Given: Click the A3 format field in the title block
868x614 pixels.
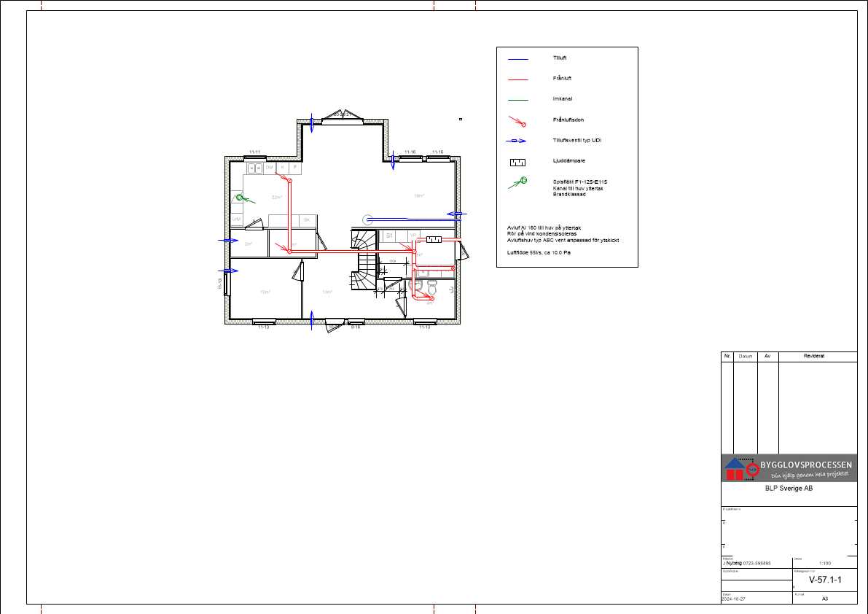Looking at the screenshot, I should (x=825, y=599).
